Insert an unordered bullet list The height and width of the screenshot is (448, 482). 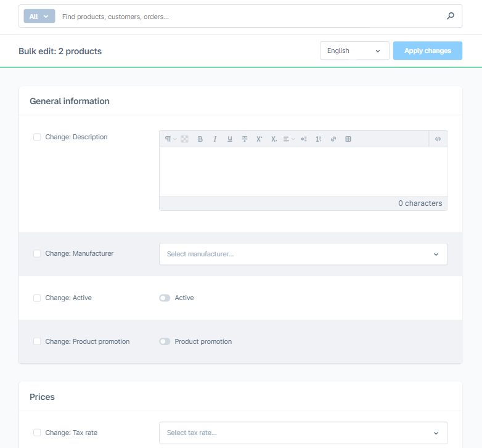(304, 139)
